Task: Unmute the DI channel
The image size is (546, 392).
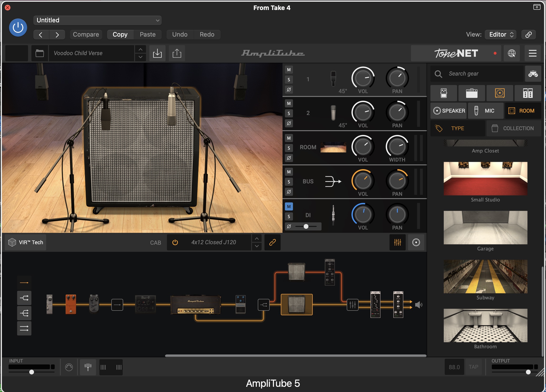Action: coord(289,207)
